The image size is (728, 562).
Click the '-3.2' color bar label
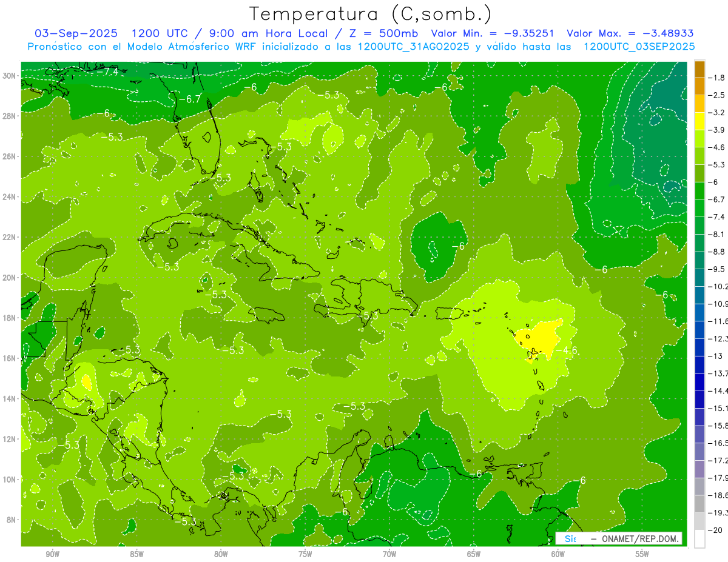(717, 113)
